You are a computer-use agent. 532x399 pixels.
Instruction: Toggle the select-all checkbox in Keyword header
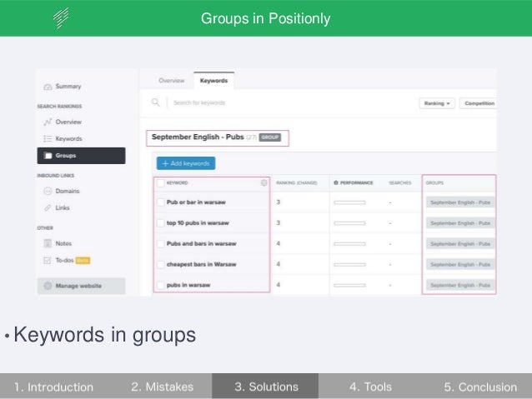160,183
